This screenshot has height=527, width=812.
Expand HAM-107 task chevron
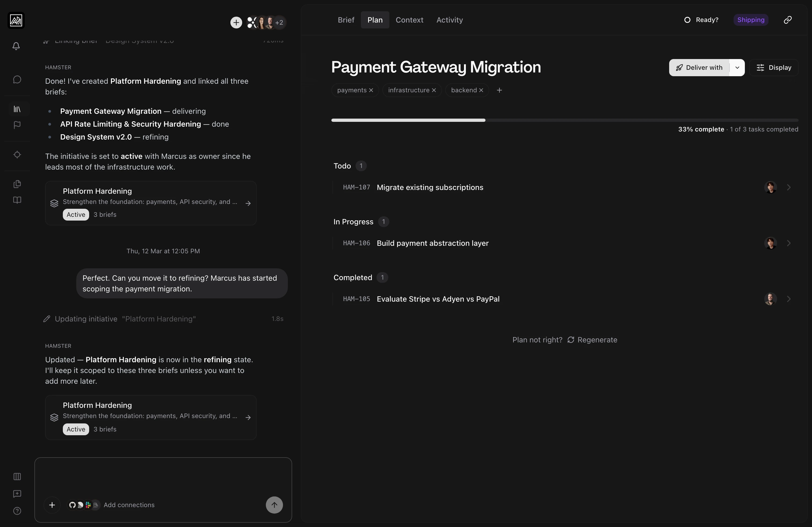[789, 188]
